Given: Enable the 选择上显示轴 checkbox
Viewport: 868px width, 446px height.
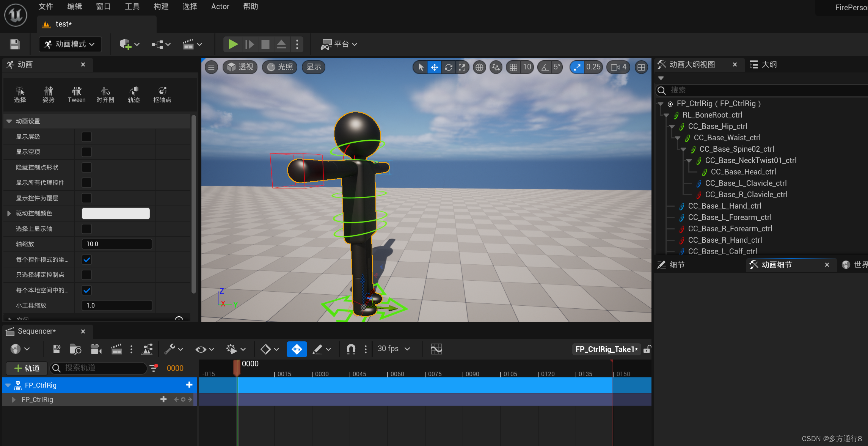Looking at the screenshot, I should (87, 229).
